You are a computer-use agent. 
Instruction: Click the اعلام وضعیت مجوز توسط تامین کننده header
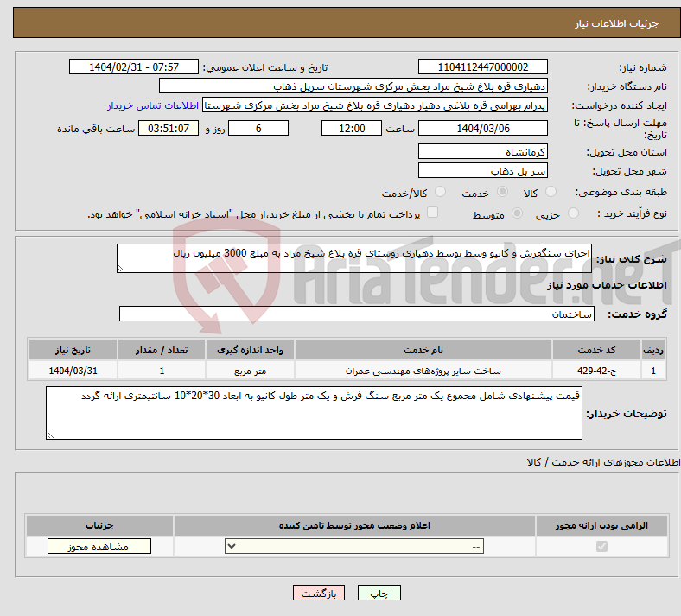pyautogui.click(x=354, y=525)
